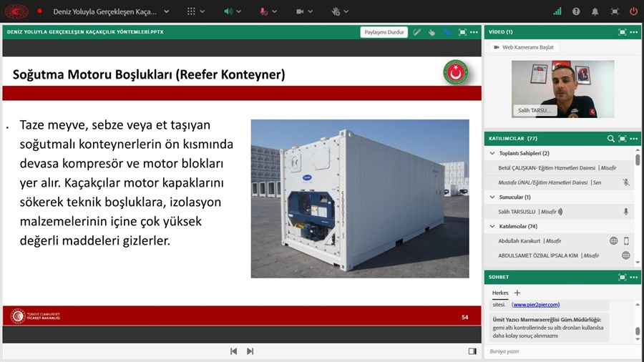Viewport: 644px width, 362px height.
Task: Click the pods grid layout icon
Action: click(x=191, y=11)
